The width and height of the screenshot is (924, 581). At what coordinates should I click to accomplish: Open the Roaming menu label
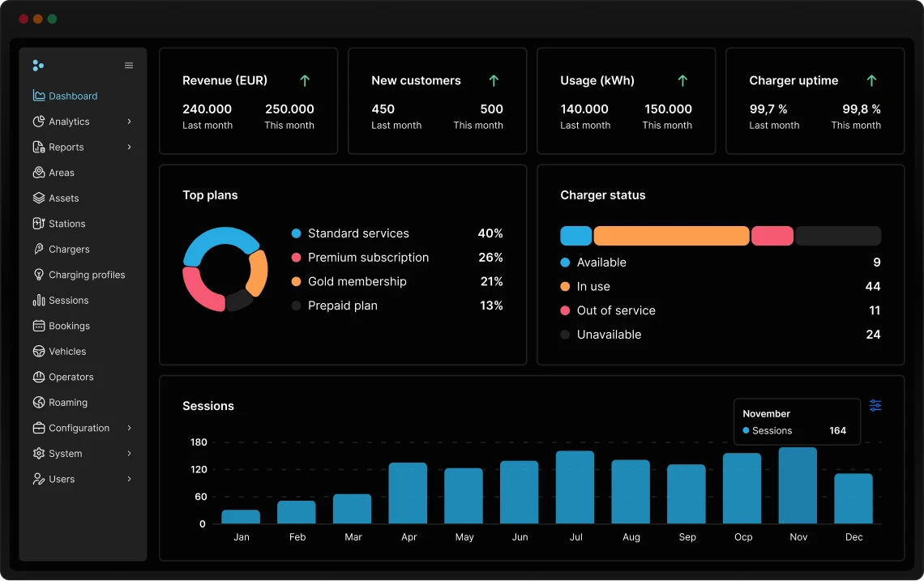click(68, 403)
